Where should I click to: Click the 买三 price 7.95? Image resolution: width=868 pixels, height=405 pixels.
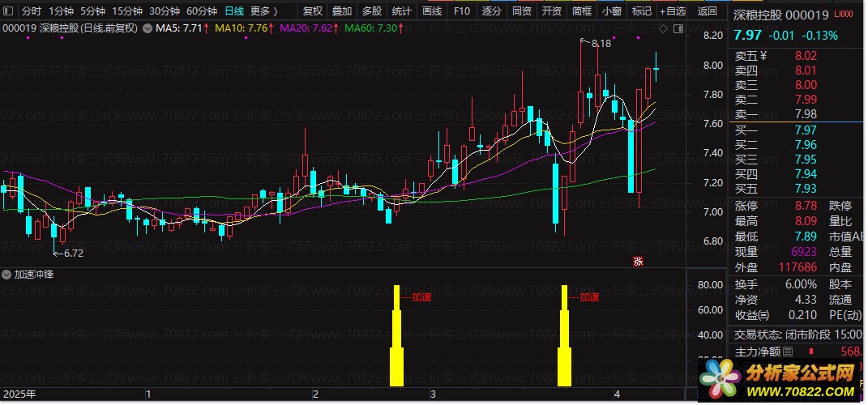coord(806,160)
